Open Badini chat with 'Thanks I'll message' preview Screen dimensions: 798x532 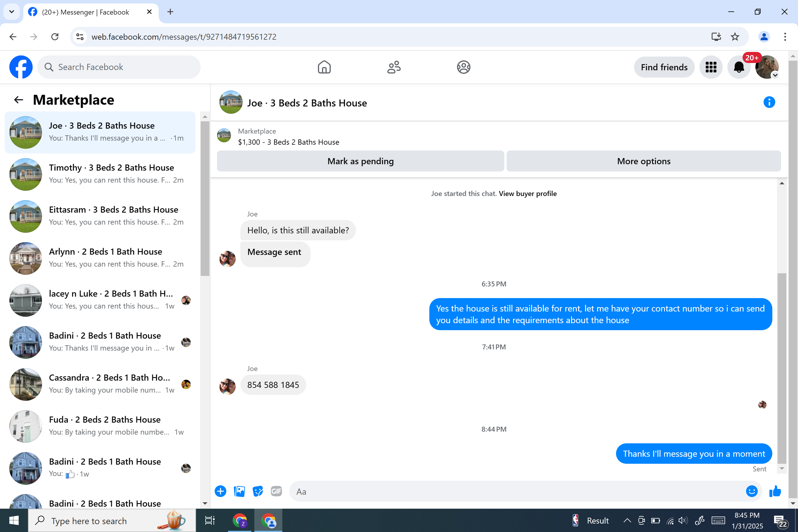pyautogui.click(x=100, y=342)
